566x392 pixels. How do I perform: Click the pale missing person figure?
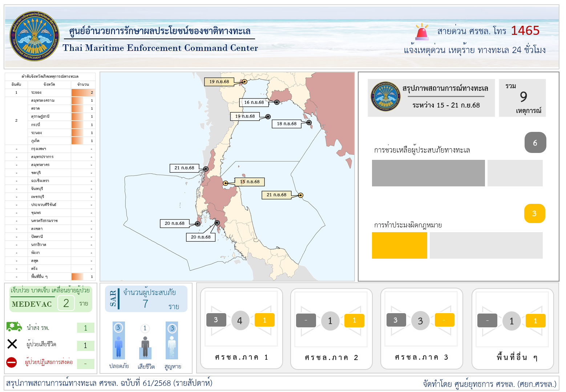(172, 346)
